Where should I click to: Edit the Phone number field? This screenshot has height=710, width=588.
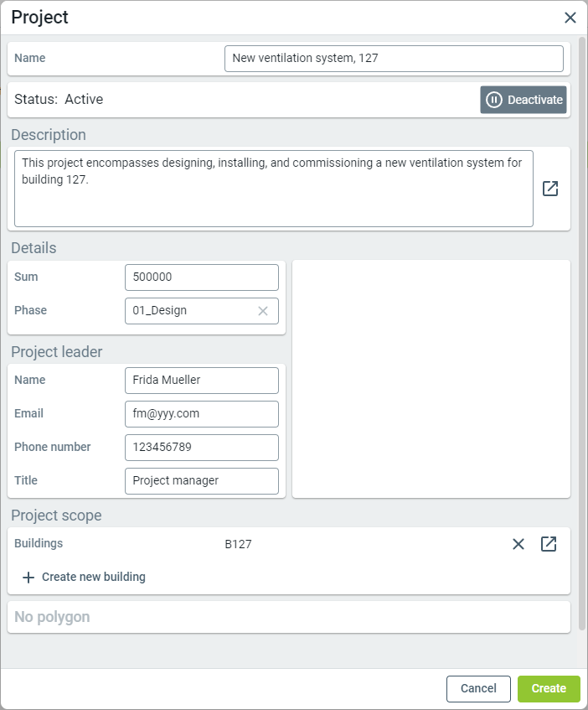pos(201,448)
